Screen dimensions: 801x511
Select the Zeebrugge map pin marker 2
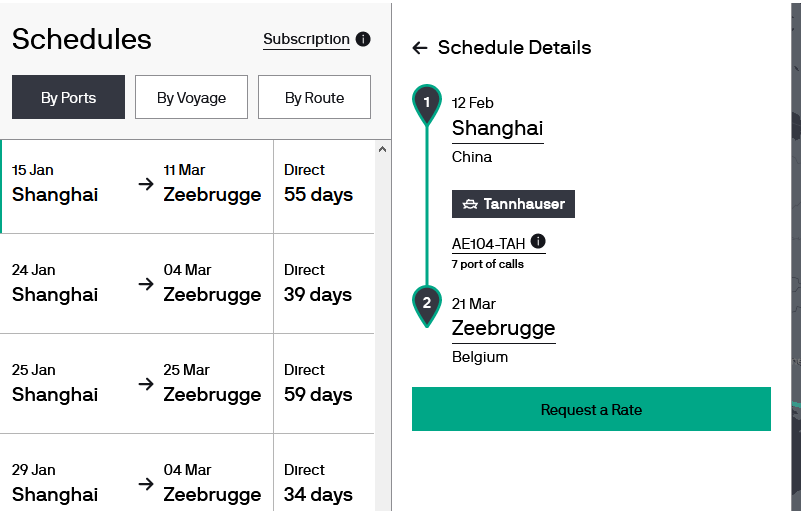(427, 306)
